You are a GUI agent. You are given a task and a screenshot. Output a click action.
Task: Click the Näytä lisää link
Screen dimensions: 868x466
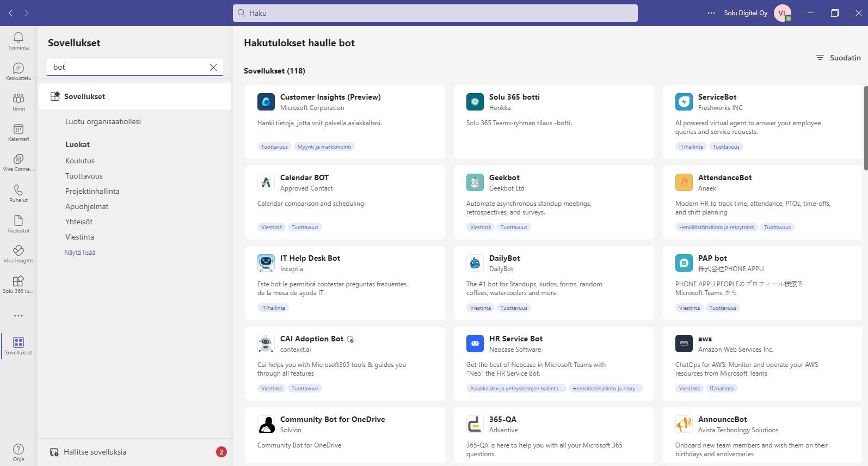click(x=80, y=253)
